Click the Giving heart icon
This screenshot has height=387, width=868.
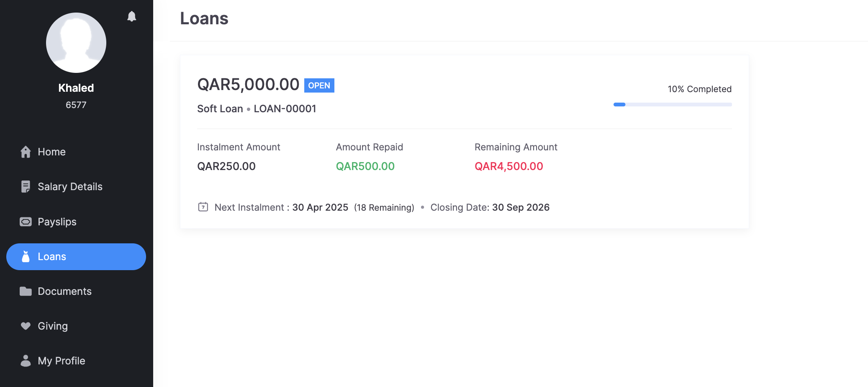(x=26, y=326)
